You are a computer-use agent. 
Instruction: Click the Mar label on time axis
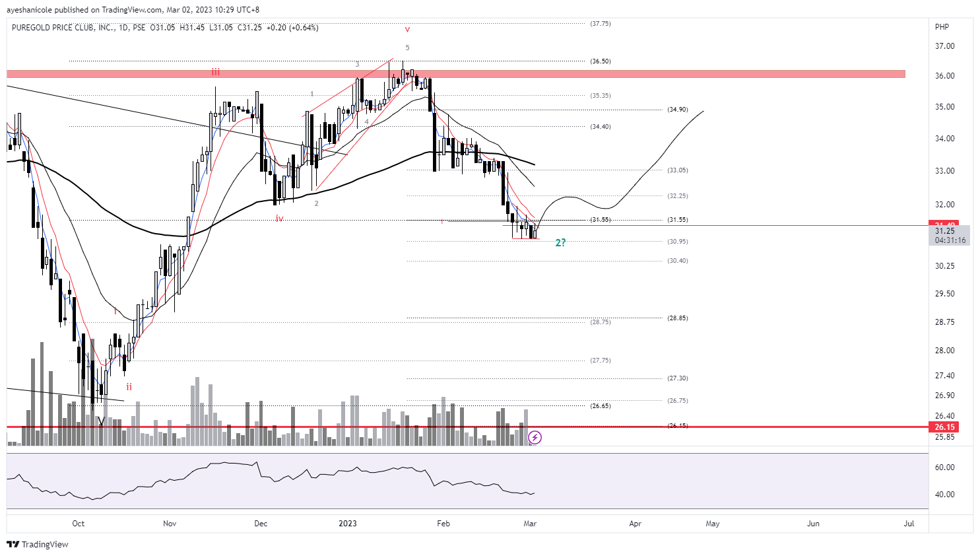click(x=530, y=524)
